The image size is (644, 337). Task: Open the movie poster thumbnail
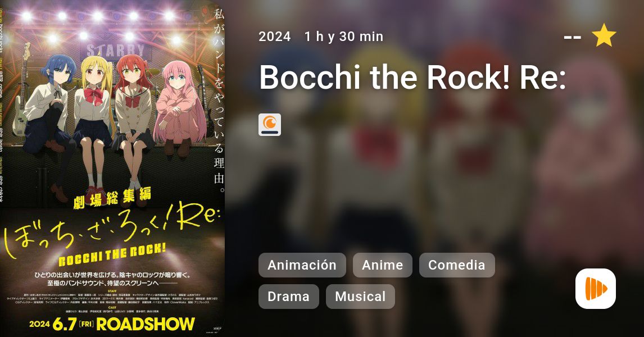point(112,168)
